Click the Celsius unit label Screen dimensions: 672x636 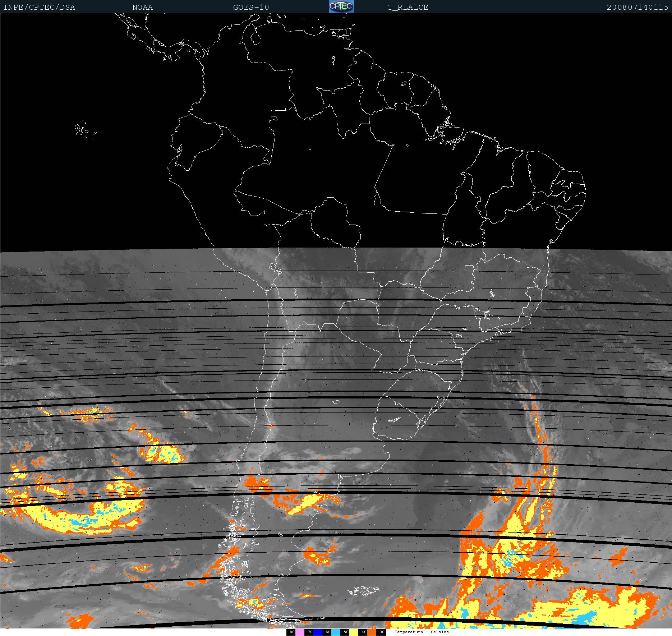tap(440, 632)
